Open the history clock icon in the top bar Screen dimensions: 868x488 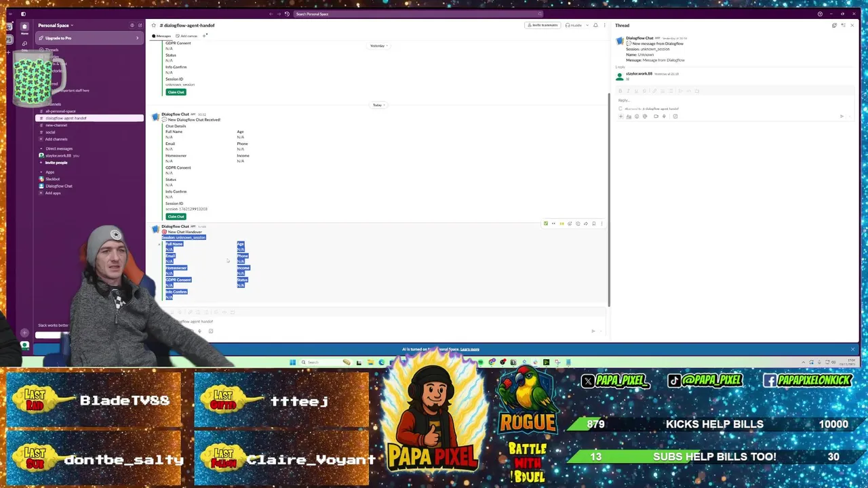[x=287, y=14]
